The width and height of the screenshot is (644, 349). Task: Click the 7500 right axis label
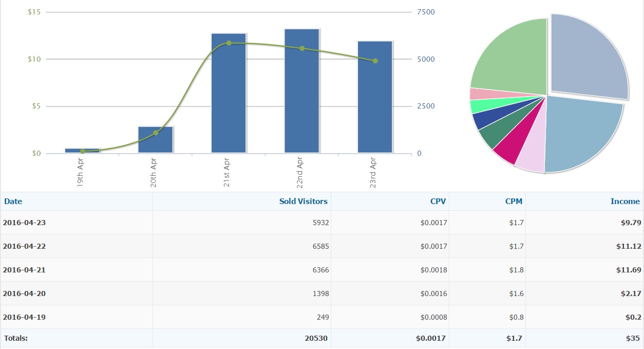[x=426, y=12]
